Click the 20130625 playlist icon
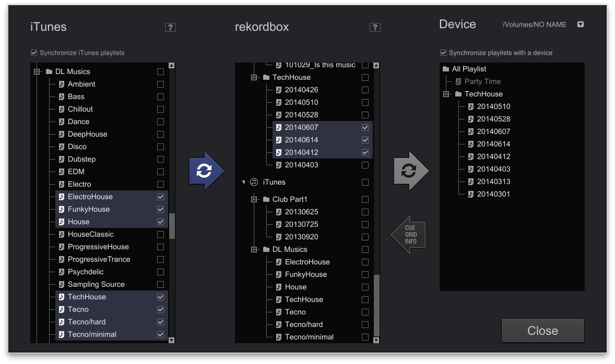This screenshot has height=364, width=615. (x=279, y=212)
